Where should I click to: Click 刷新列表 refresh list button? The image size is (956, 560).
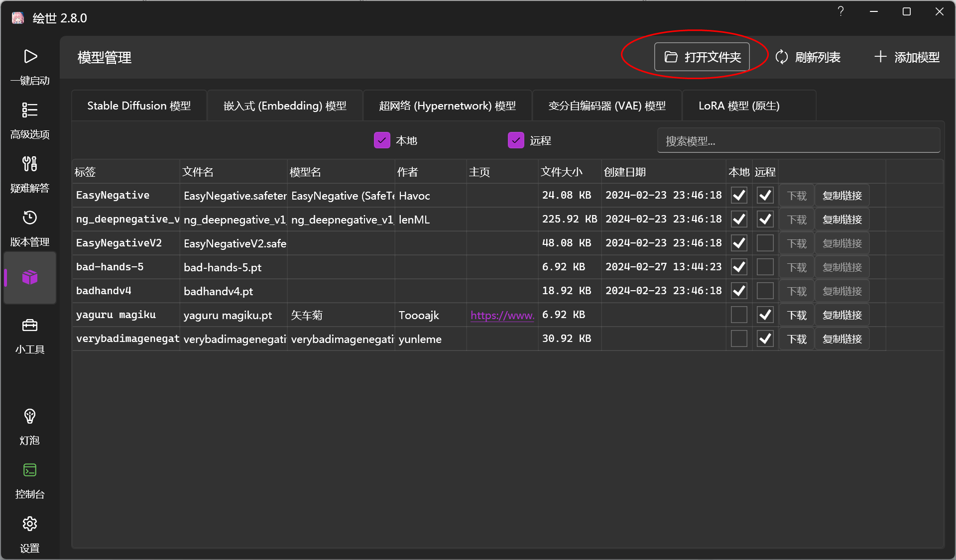(x=808, y=57)
